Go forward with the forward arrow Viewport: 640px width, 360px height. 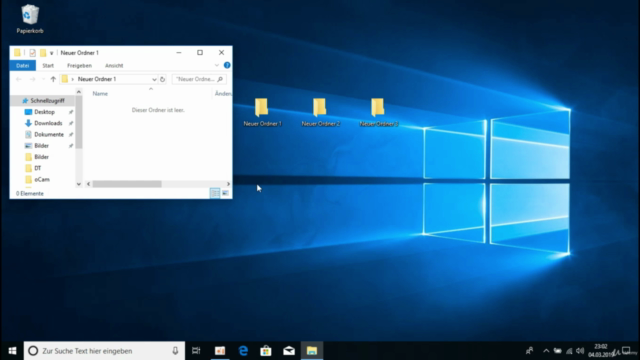click(x=32, y=79)
